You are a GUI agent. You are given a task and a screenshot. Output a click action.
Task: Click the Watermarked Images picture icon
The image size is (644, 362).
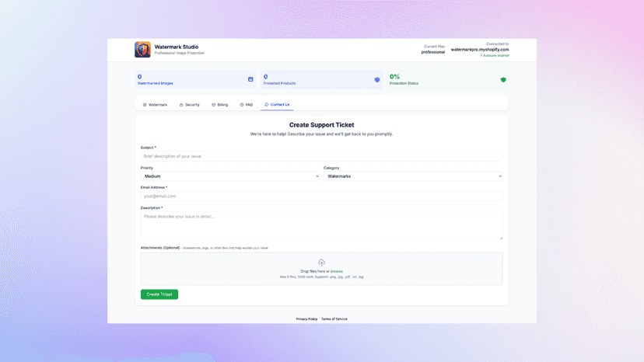point(250,79)
